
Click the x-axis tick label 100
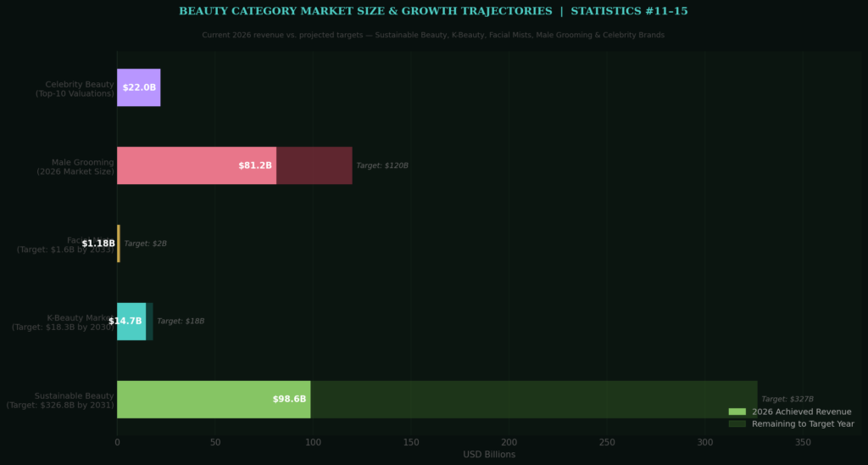[x=313, y=443]
